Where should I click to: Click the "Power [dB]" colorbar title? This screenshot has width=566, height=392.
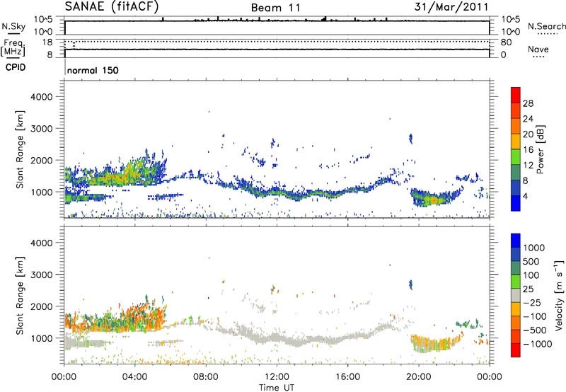[540, 149]
